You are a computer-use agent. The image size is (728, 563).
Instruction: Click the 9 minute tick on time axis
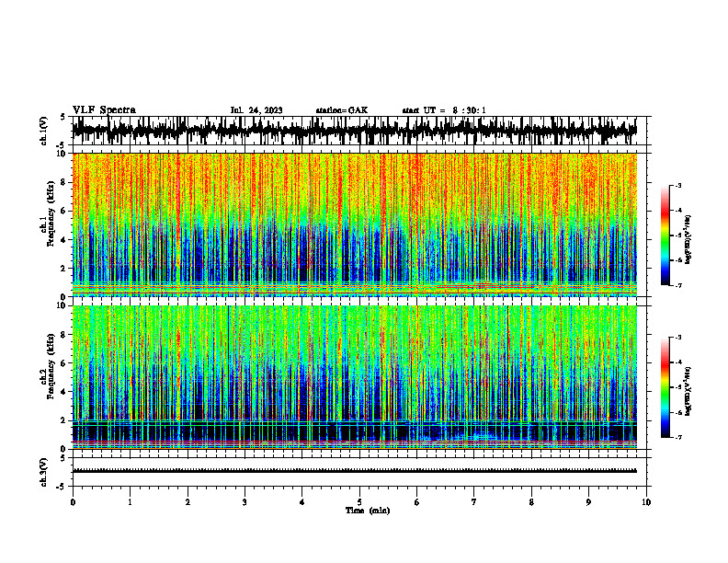coord(588,502)
